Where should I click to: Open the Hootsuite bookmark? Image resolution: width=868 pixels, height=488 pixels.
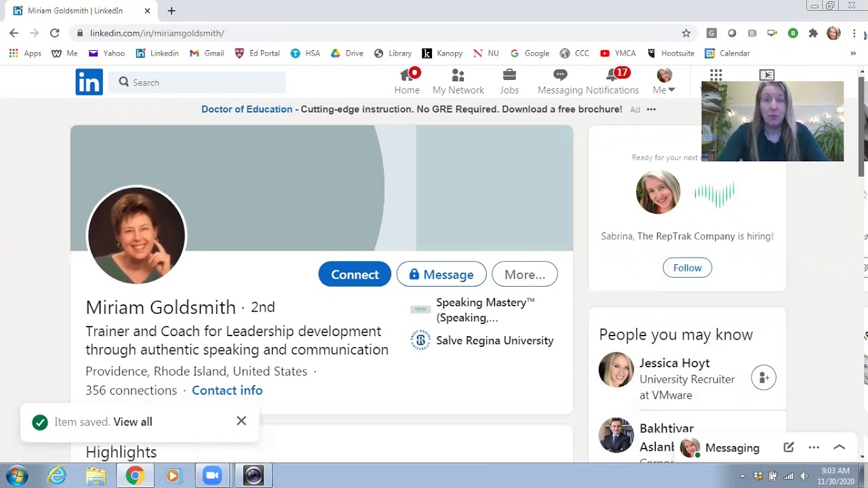[671, 53]
